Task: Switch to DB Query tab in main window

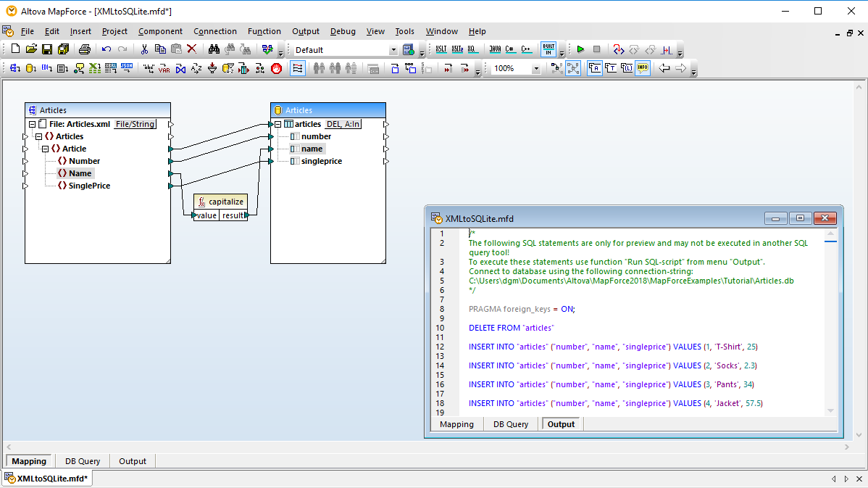Action: pyautogui.click(x=83, y=461)
